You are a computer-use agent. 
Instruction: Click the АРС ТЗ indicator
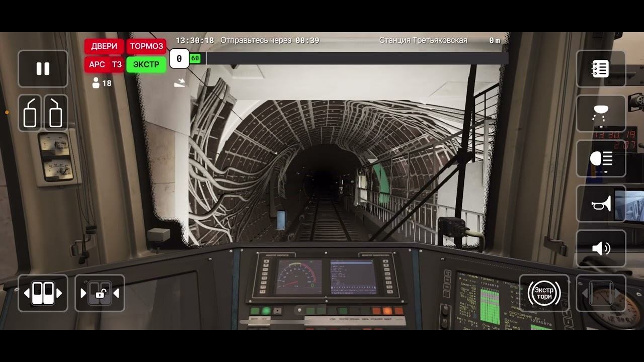click(104, 64)
